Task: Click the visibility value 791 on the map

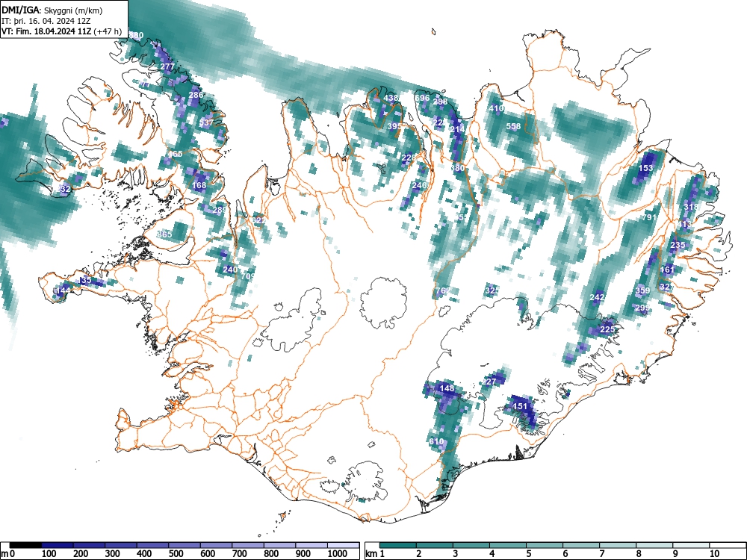Action: click(x=649, y=217)
